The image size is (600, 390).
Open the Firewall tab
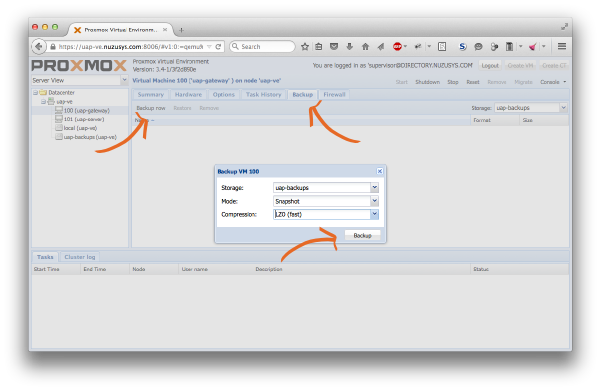pyautogui.click(x=334, y=95)
